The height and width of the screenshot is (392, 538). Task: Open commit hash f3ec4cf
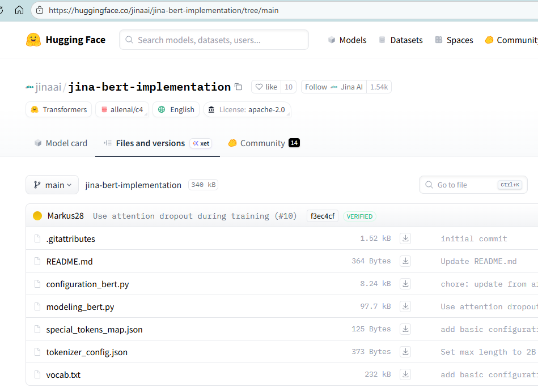pyautogui.click(x=323, y=216)
